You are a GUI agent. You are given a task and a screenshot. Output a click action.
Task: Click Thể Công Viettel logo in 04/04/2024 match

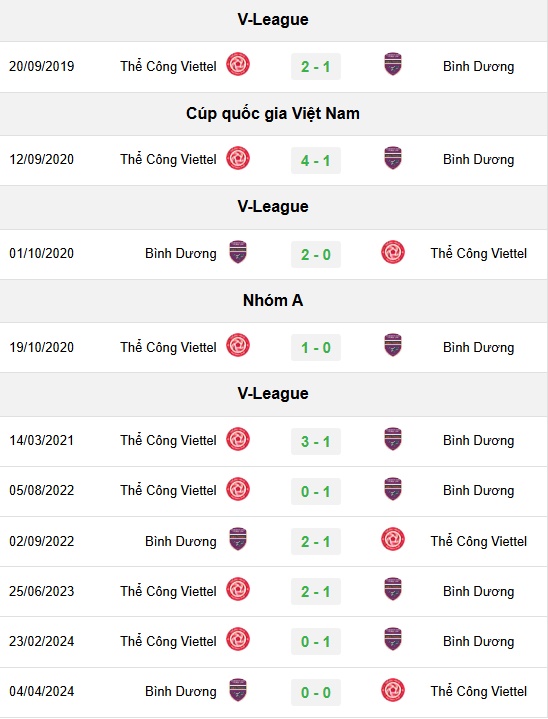pos(393,690)
